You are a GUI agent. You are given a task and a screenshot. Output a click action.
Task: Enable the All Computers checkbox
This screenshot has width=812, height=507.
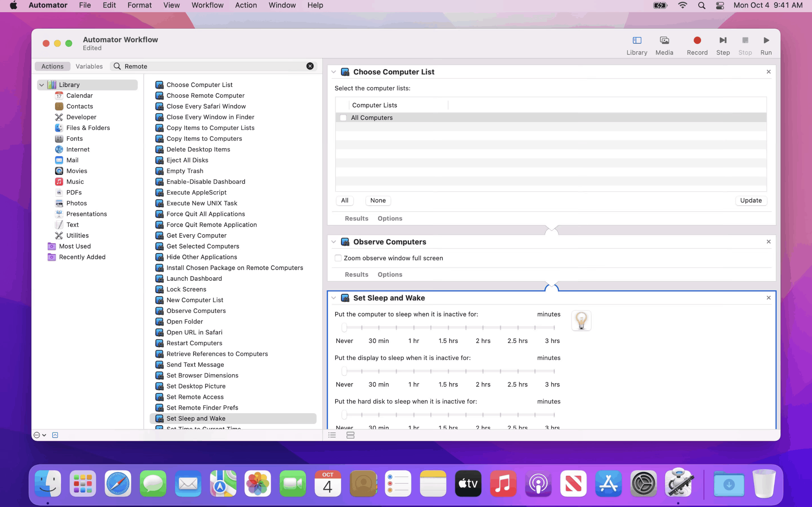pyautogui.click(x=343, y=117)
